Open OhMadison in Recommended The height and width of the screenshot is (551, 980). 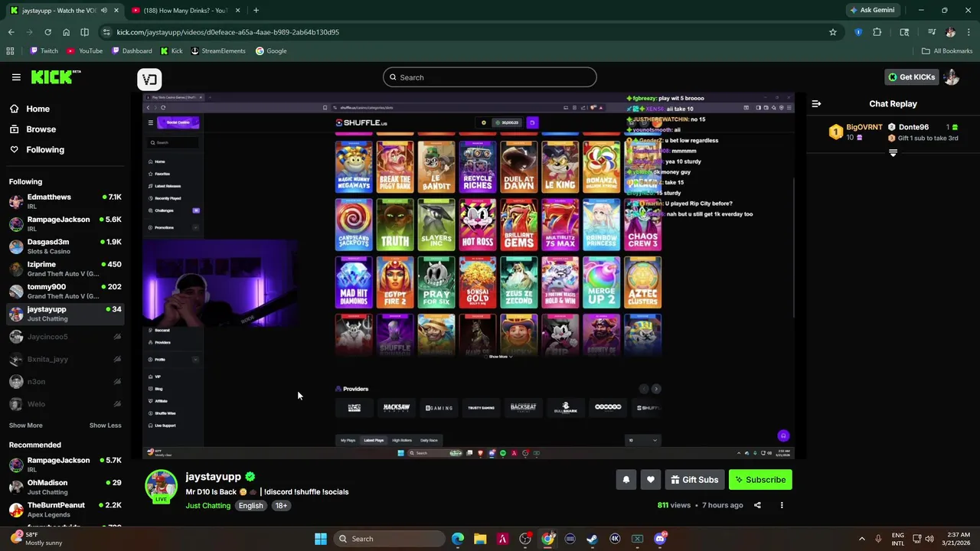65,487
